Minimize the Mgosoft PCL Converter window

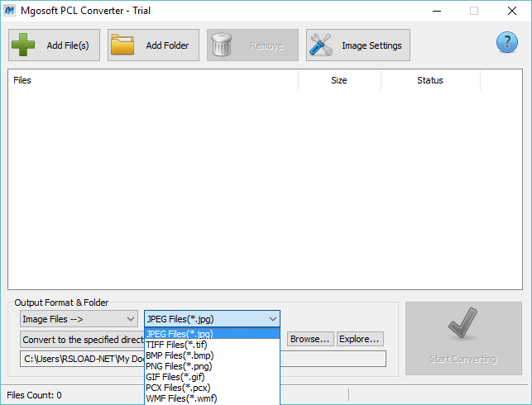tap(437, 11)
